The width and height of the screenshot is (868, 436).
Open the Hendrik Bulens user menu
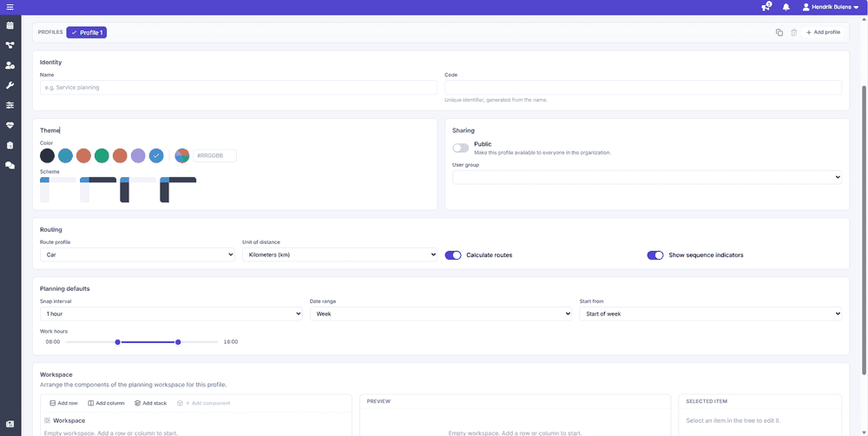click(833, 7)
